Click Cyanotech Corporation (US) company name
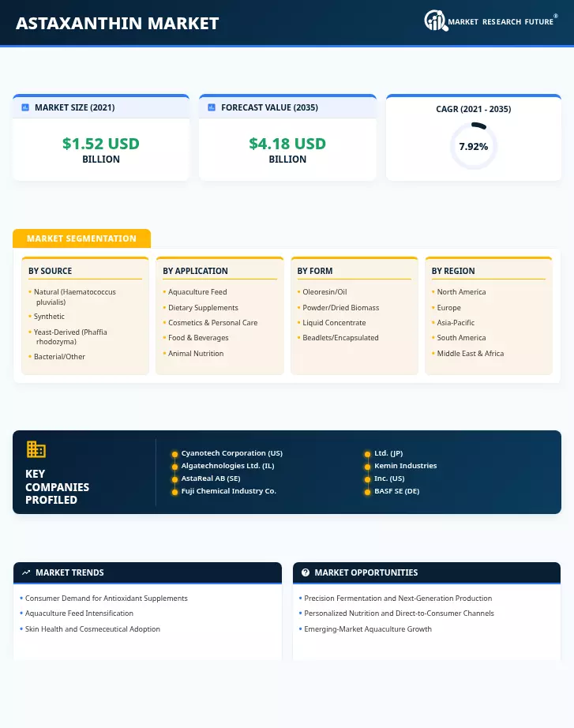Image resolution: width=574 pixels, height=728 pixels. tap(232, 452)
